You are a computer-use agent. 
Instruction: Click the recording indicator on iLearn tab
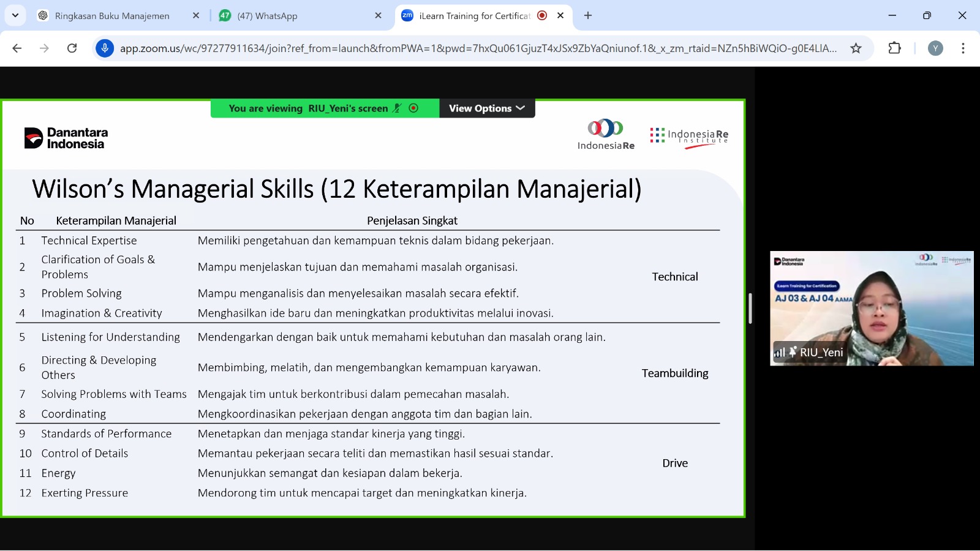(x=542, y=16)
